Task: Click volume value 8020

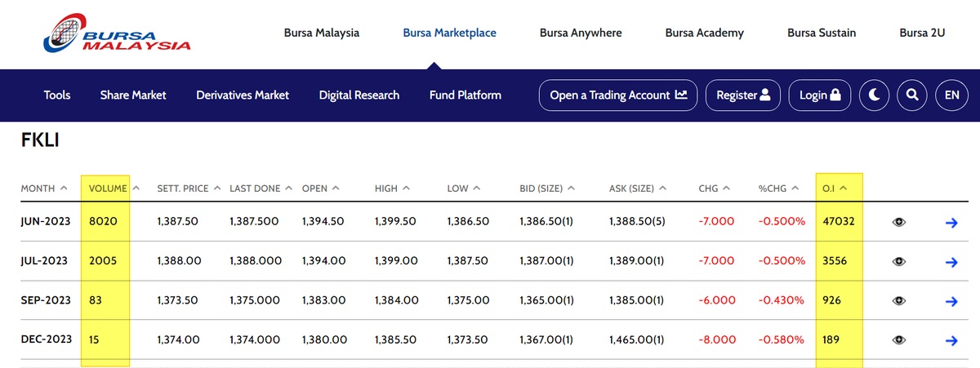Action: point(102,221)
